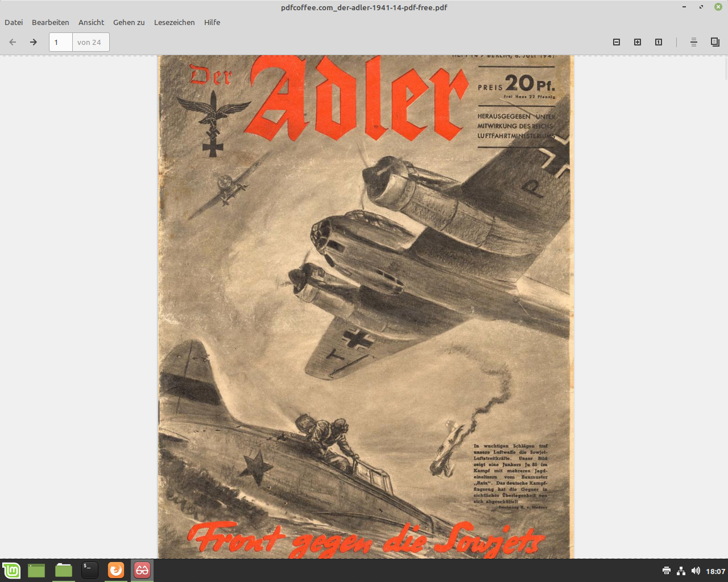Image resolution: width=728 pixels, height=582 pixels.
Task: Click the Der Adler magazine cover page
Action: tap(366, 307)
